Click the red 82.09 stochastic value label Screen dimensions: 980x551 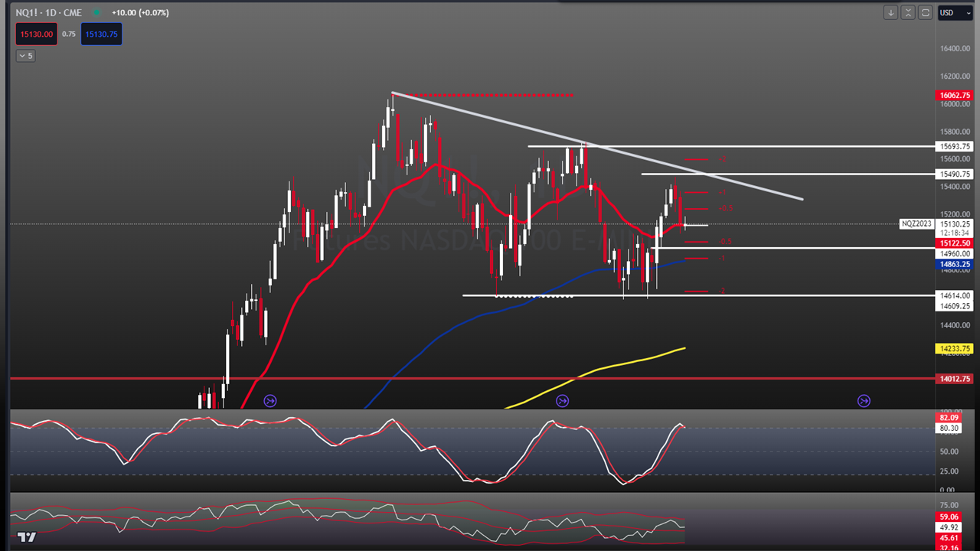(949, 418)
